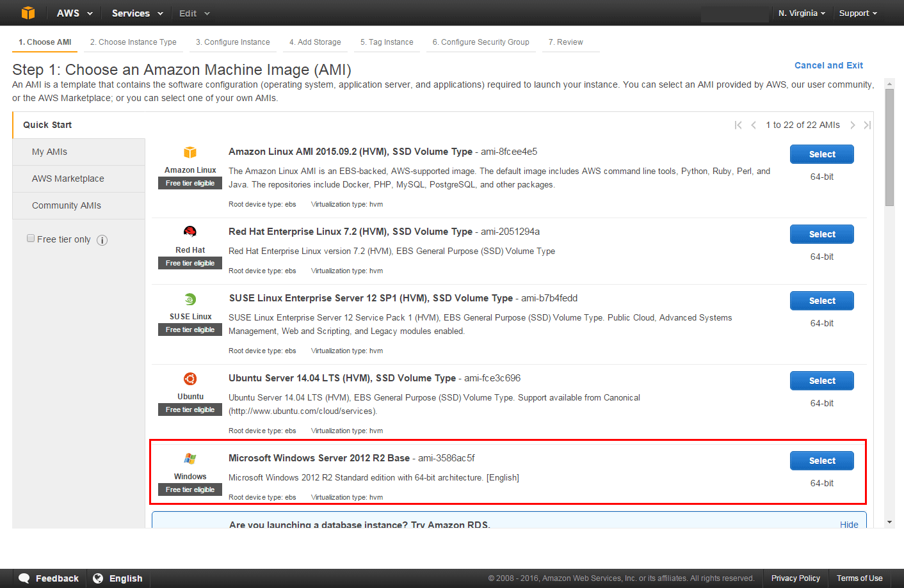Image resolution: width=904 pixels, height=588 pixels.
Task: Click the Cancel and Exit link
Action: [x=828, y=65]
